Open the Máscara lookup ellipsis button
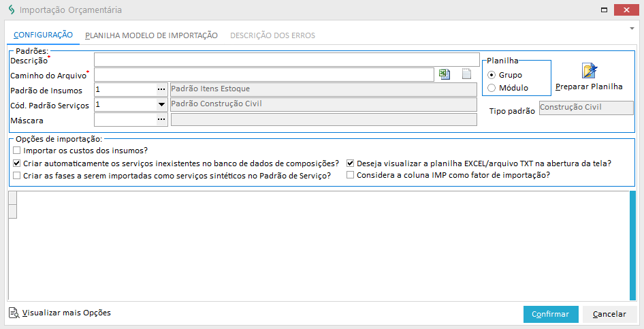The image size is (644, 329). click(161, 119)
